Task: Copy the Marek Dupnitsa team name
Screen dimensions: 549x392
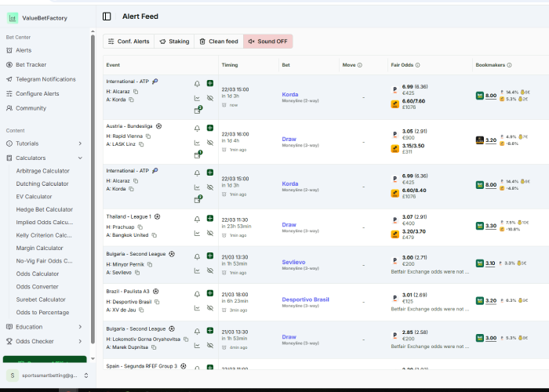Action: pyautogui.click(x=154, y=347)
